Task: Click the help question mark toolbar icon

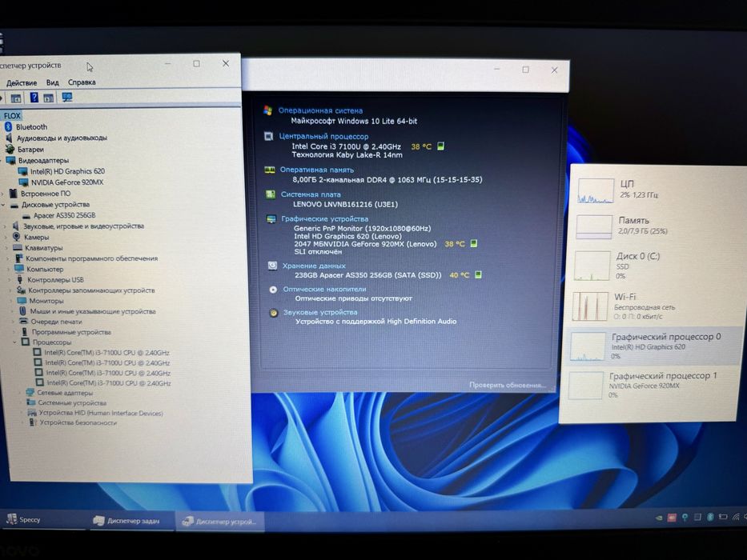Action: (x=34, y=97)
